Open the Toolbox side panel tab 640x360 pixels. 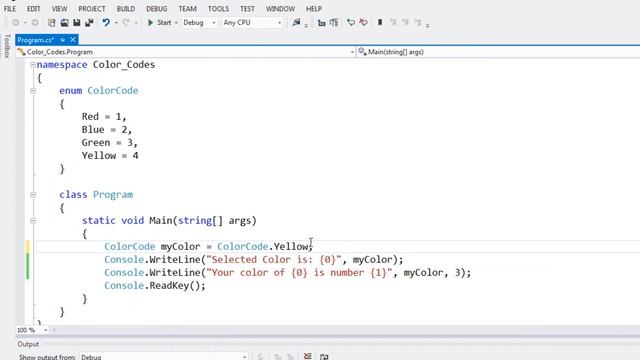[x=7, y=46]
